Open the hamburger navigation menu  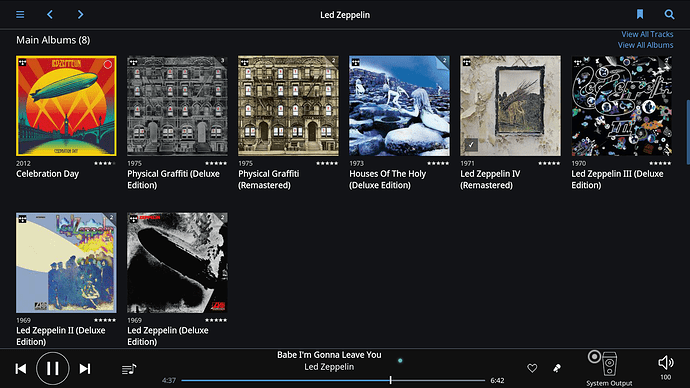point(20,15)
